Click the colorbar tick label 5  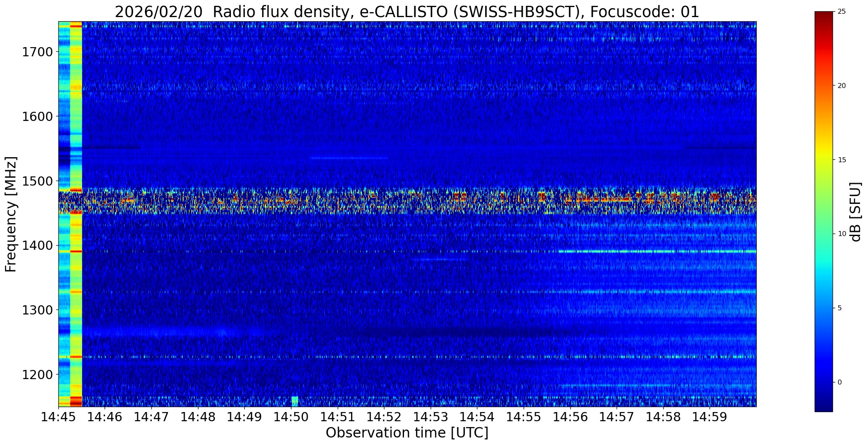tap(840, 308)
